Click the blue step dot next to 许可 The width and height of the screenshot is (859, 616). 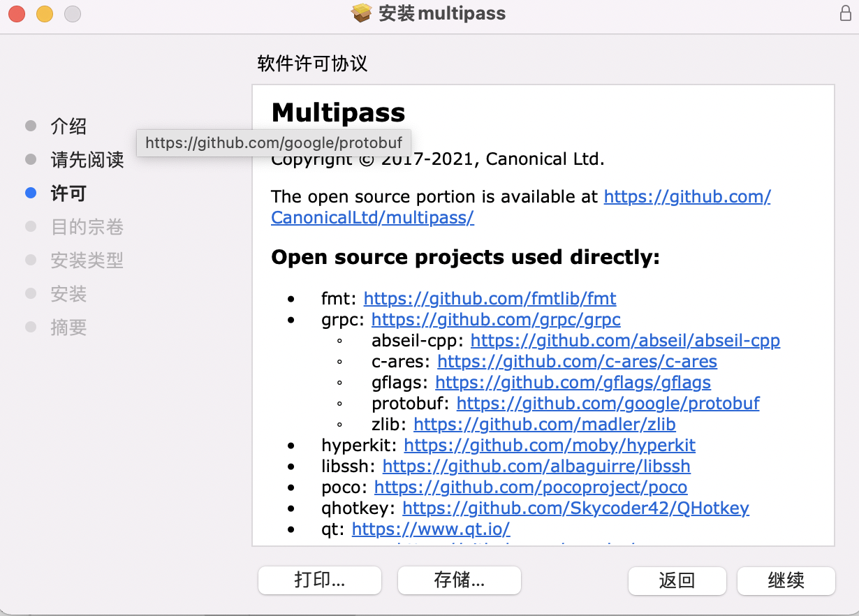(x=31, y=193)
